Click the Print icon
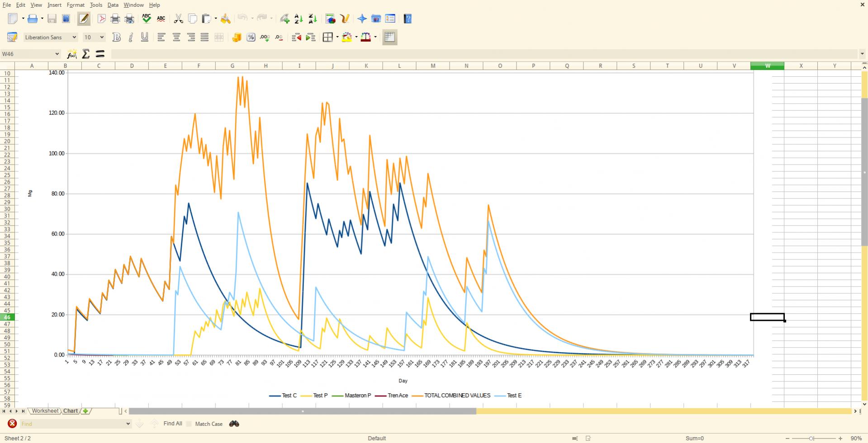The image size is (868, 443). (x=115, y=19)
